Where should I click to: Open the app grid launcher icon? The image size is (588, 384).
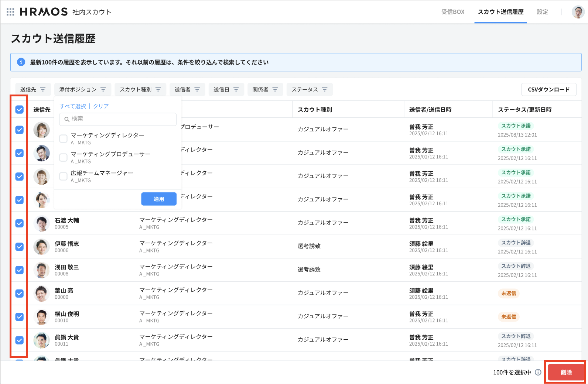(10, 12)
